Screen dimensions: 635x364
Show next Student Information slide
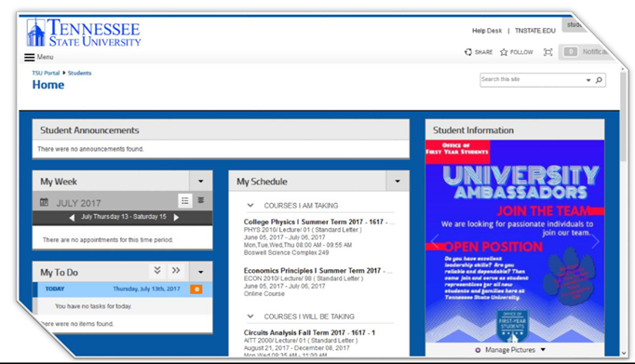click(595, 241)
